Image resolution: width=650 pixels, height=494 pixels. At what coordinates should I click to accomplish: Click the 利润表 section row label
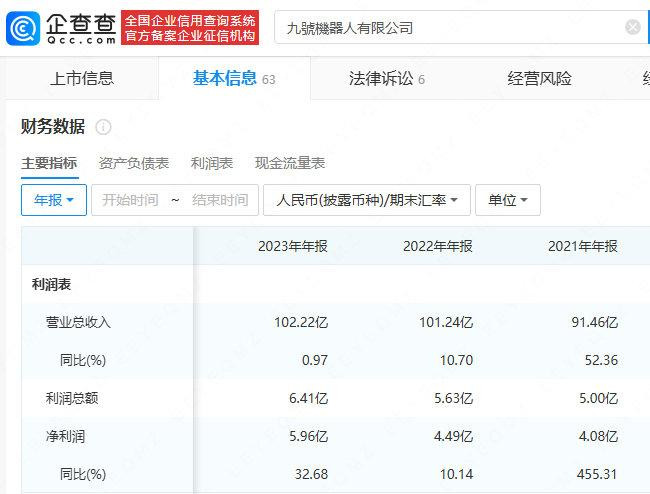[51, 284]
